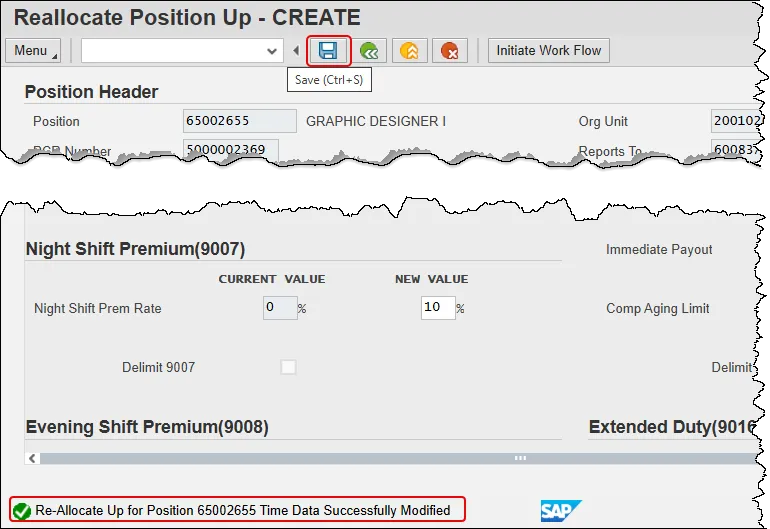
Task: Click the Org Unit label
Action: 603,121
